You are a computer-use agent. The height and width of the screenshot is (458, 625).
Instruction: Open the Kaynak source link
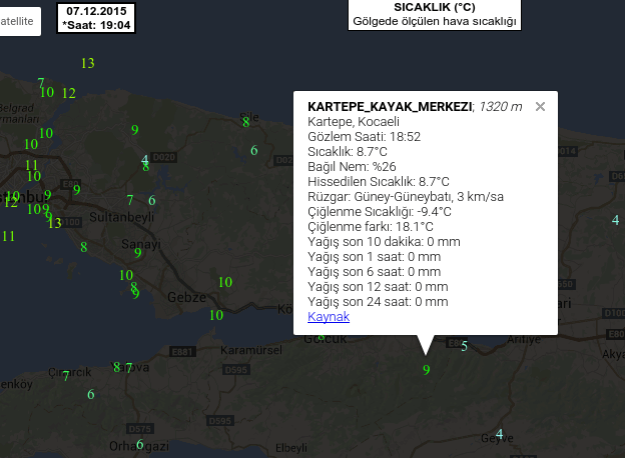coord(328,316)
